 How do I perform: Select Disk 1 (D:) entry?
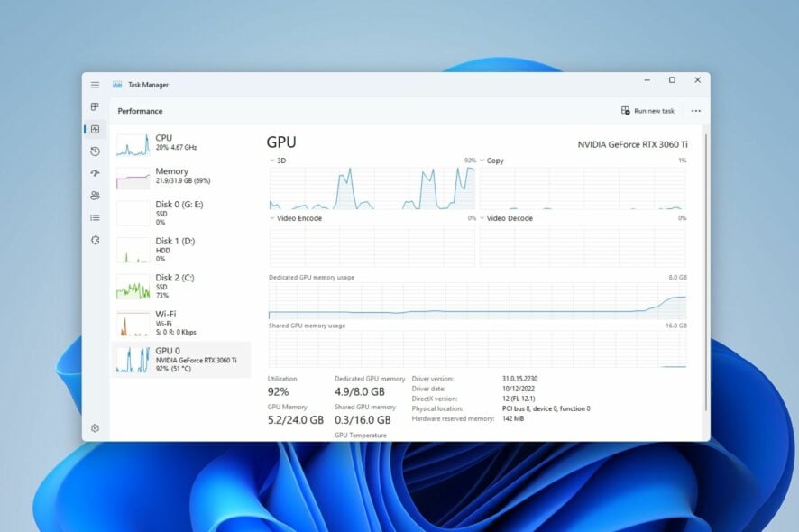point(181,250)
